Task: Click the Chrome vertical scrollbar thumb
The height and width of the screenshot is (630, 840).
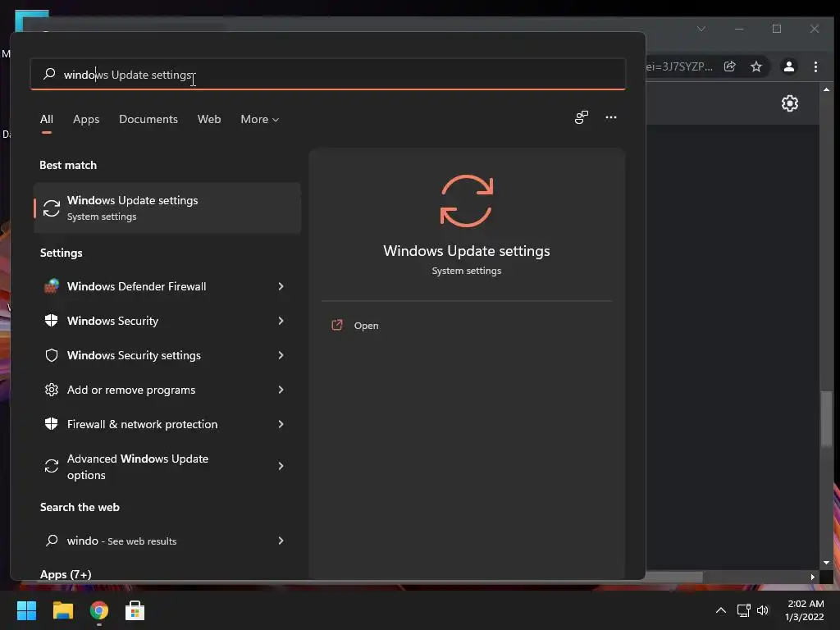Action: pos(827,418)
